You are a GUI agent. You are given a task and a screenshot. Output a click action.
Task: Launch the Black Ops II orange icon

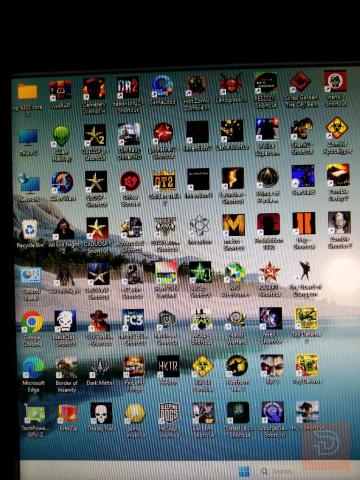pyautogui.click(x=304, y=223)
